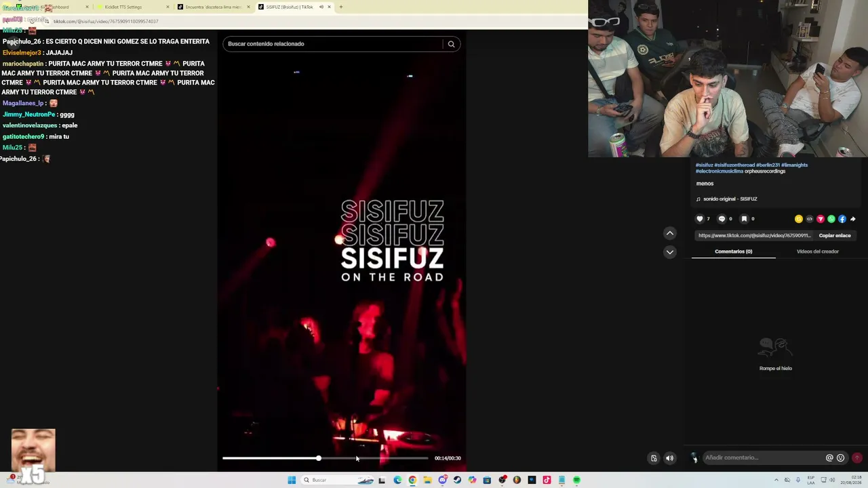
Task: Click the Añadir comentario input field
Action: click(762, 457)
